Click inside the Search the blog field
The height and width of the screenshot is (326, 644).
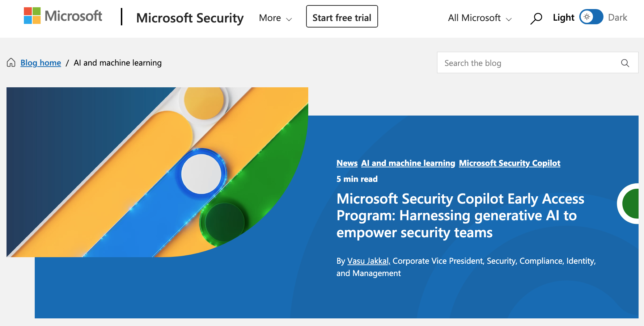tap(507, 63)
